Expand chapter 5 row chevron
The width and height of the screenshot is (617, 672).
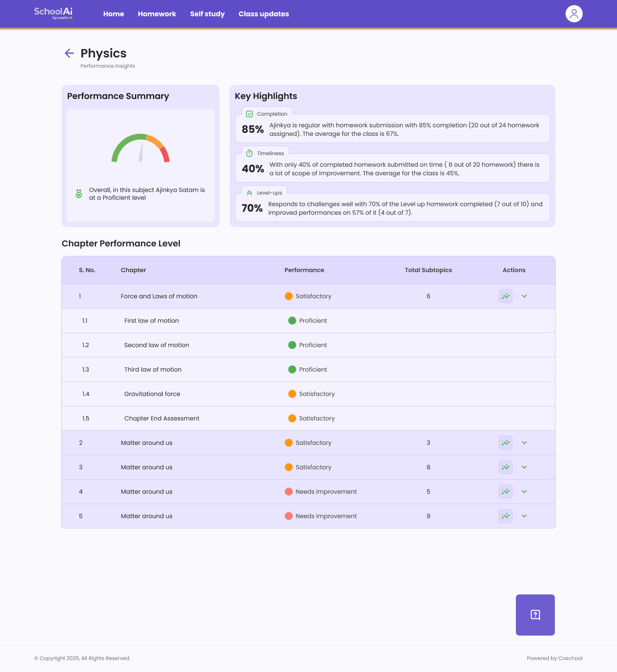coord(524,516)
